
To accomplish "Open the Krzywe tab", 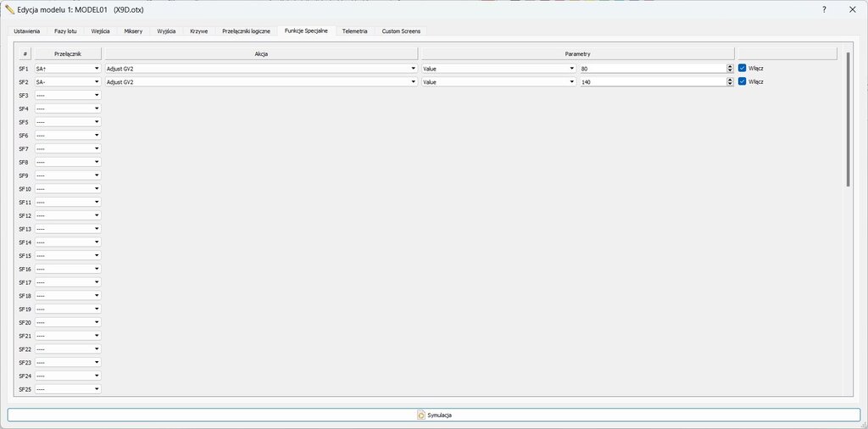I will point(199,31).
